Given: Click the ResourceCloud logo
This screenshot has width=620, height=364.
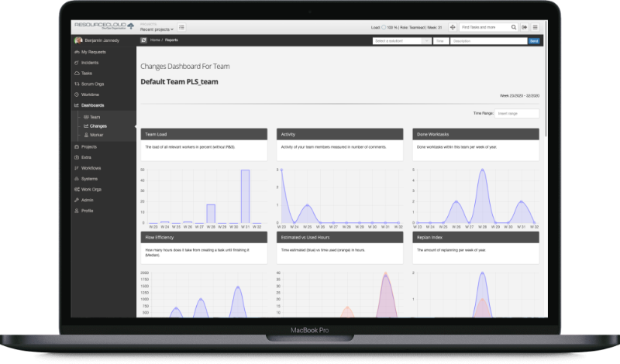Looking at the screenshot, I should pyautogui.click(x=104, y=26).
